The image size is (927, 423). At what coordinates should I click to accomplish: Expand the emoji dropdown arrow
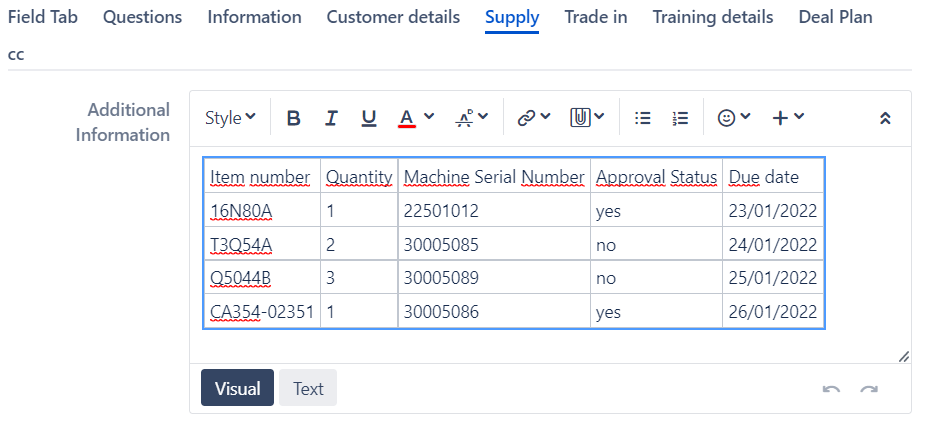(x=745, y=117)
